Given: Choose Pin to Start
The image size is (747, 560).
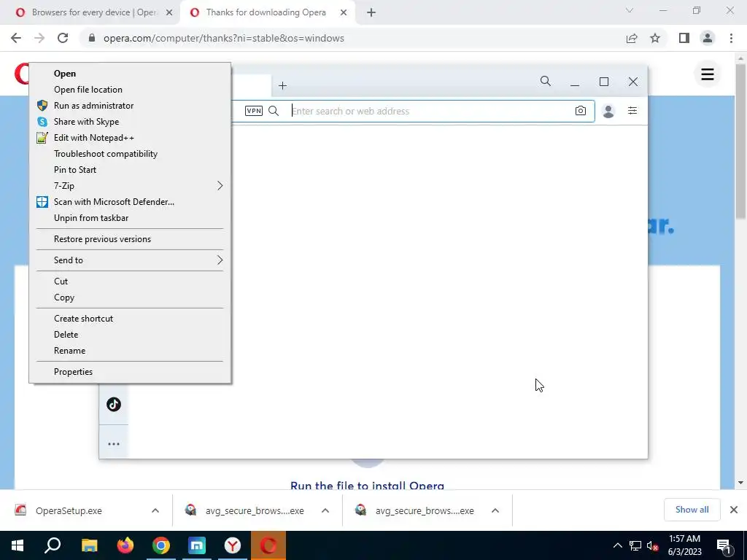Looking at the screenshot, I should pyautogui.click(x=130, y=169).
